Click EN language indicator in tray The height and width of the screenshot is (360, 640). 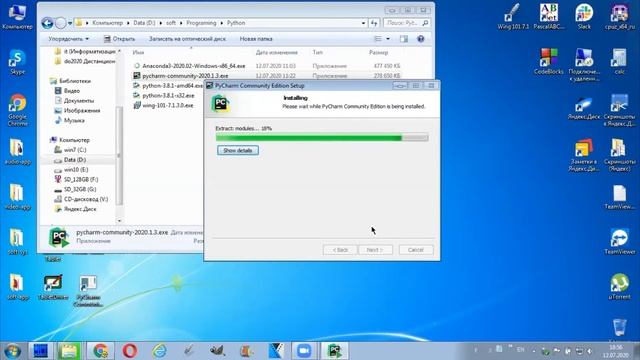coord(520,350)
